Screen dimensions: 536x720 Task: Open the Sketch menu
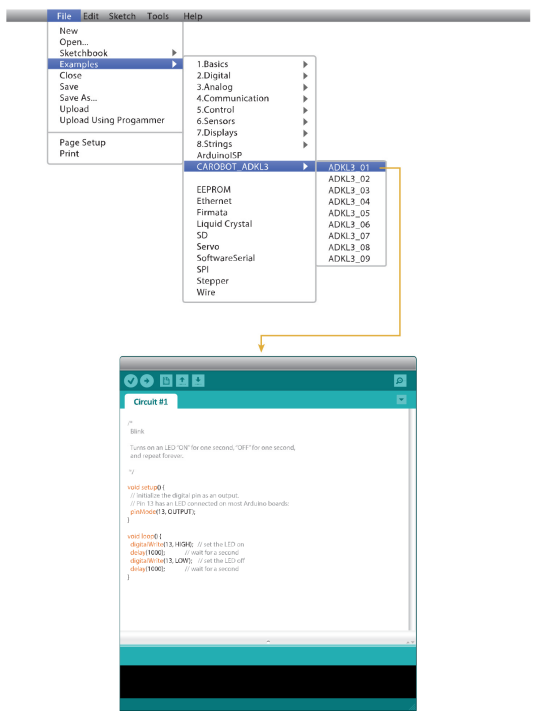click(x=122, y=16)
